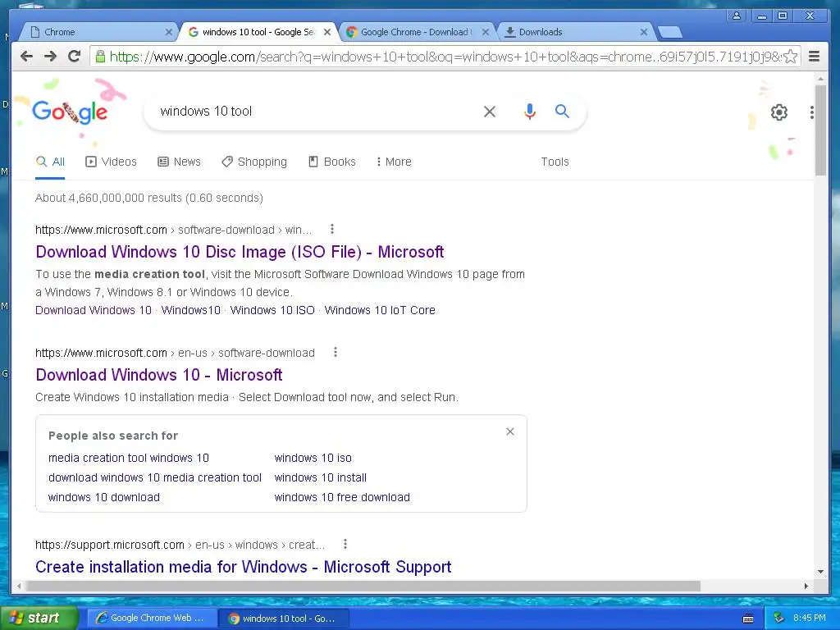Select the All search filter
Image resolution: width=840 pixels, height=630 pixels.
click(x=50, y=162)
